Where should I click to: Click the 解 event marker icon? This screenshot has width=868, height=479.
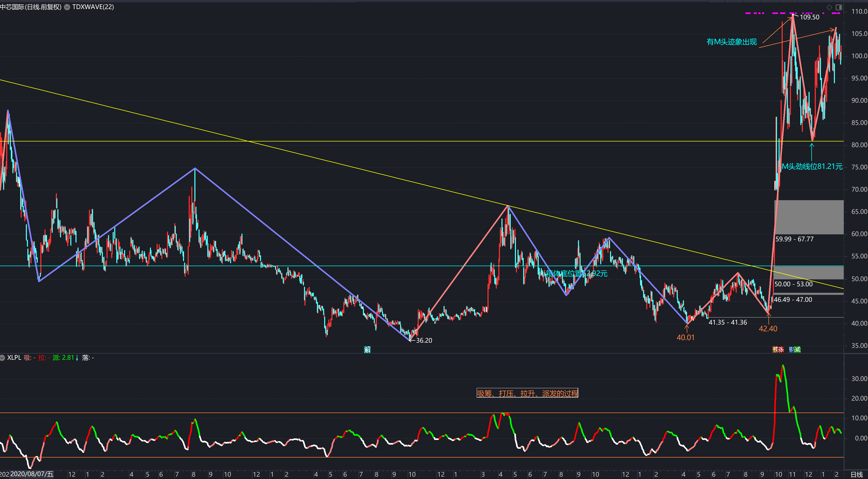pos(367,350)
